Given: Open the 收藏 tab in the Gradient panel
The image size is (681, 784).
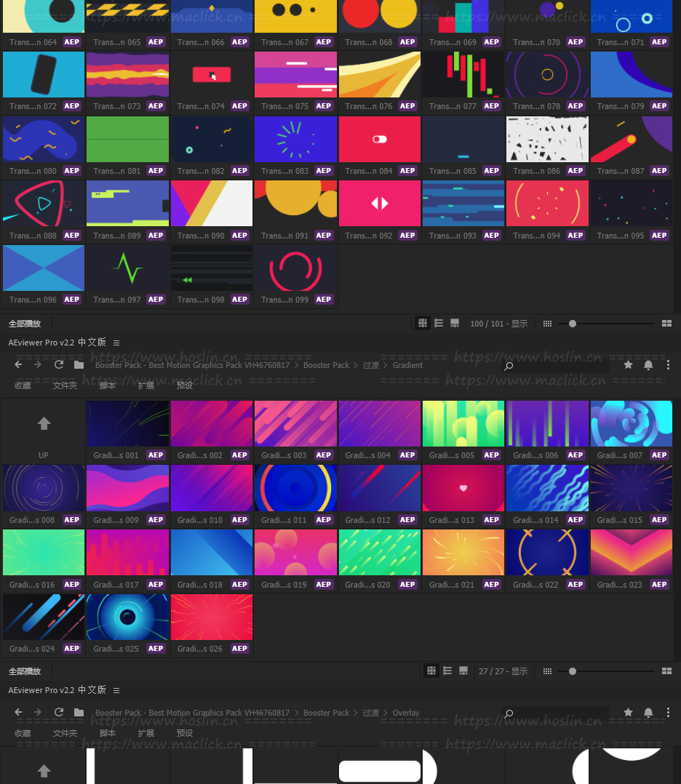Looking at the screenshot, I should click(23, 385).
